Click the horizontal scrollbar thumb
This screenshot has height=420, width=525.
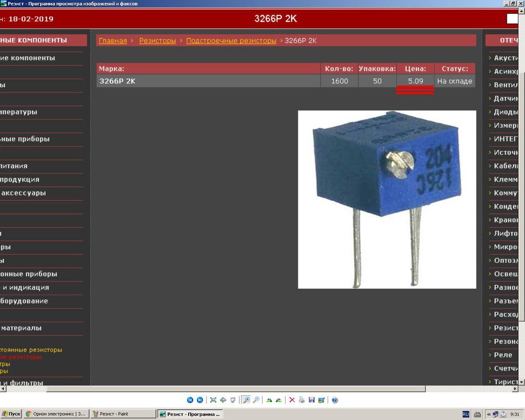pos(236,389)
